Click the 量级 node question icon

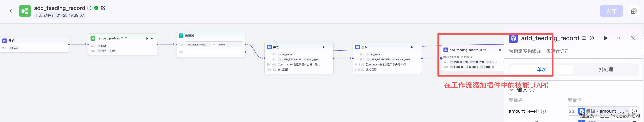[357, 47]
